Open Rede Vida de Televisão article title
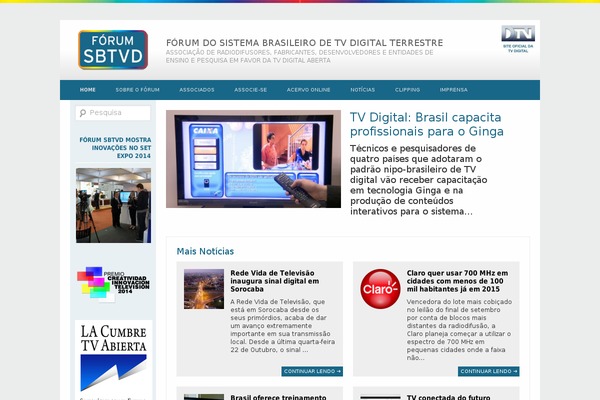Screen dimensions: 600x400 point(274,281)
